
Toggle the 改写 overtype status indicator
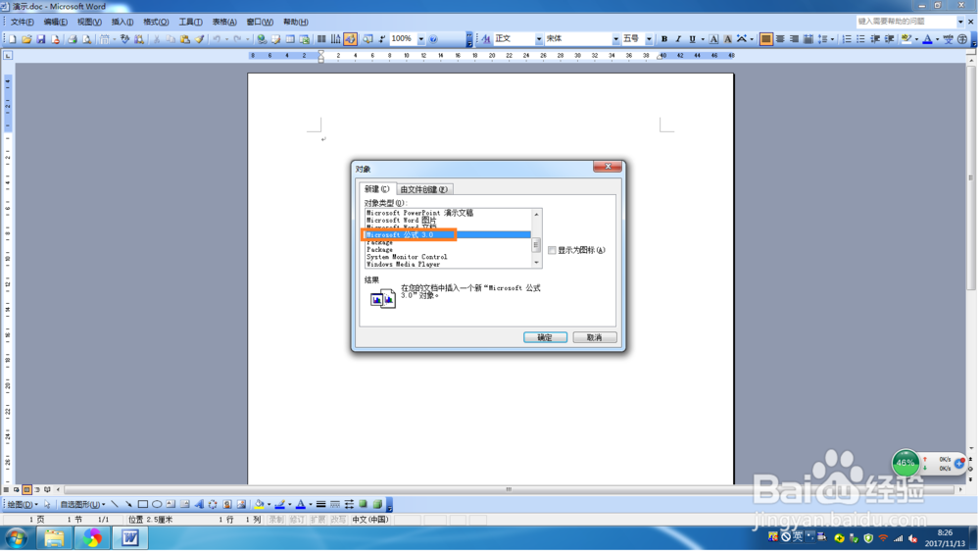point(338,520)
